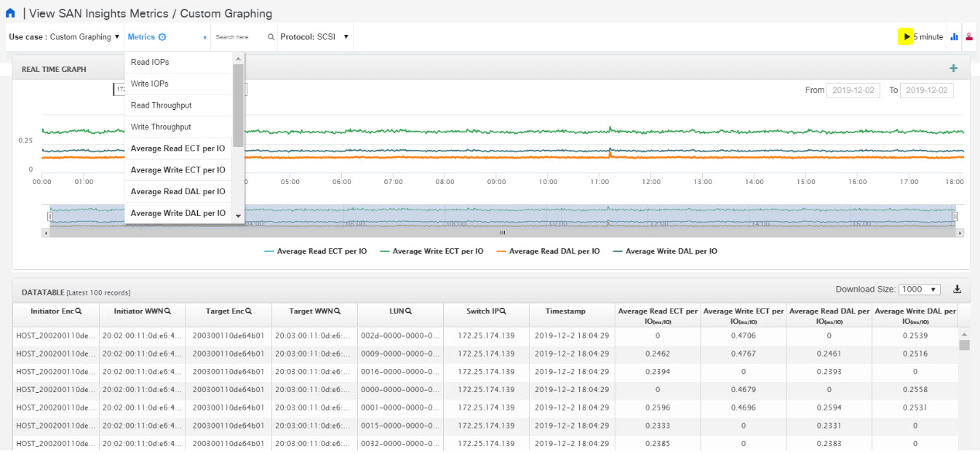The image size is (980, 454).
Task: Go to the home page icon
Action: coord(10,14)
